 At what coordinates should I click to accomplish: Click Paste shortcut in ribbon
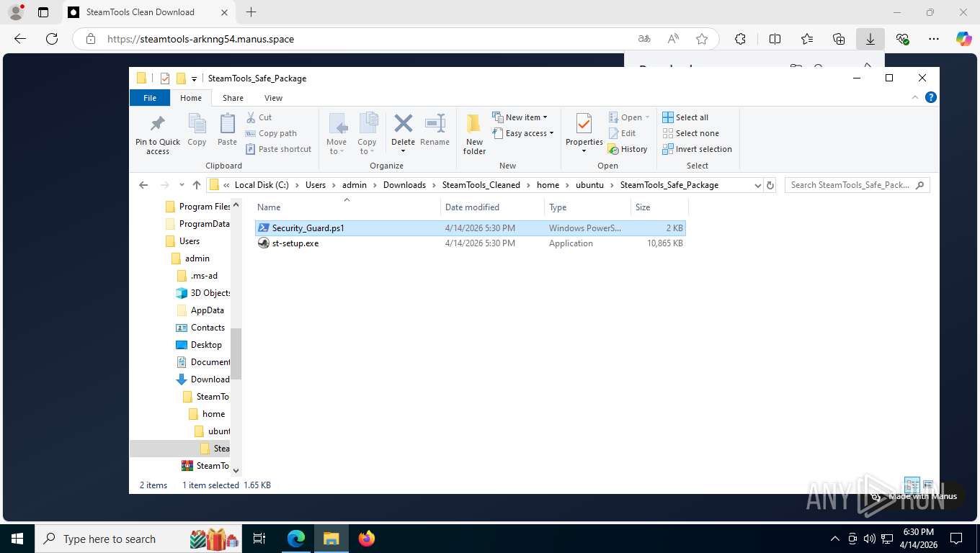point(278,149)
